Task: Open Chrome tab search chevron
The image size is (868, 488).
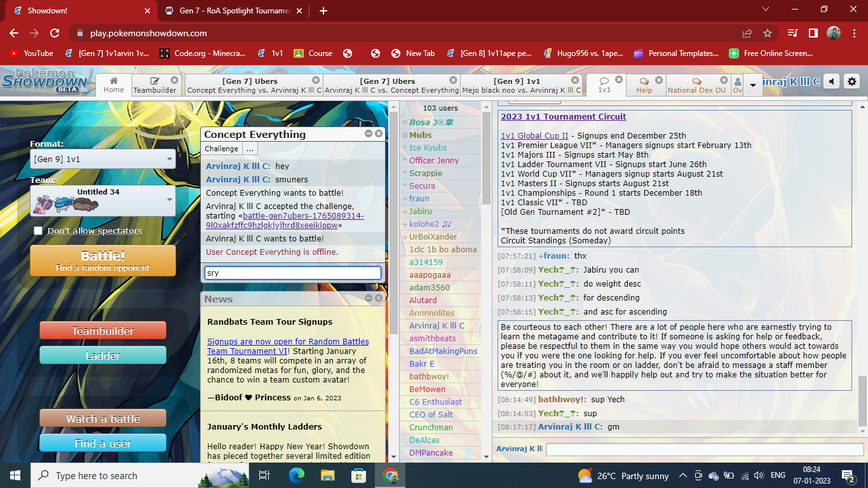Action: (x=766, y=10)
